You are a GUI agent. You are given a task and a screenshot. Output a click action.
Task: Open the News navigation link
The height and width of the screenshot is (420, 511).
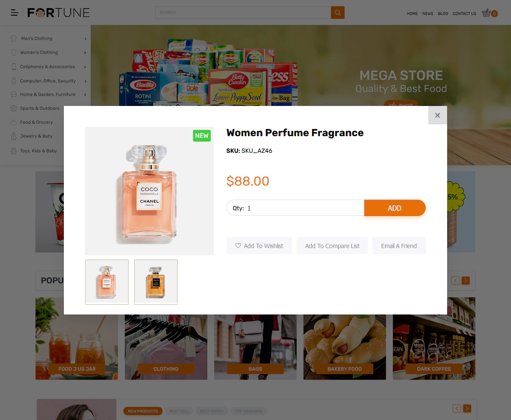[x=428, y=14]
